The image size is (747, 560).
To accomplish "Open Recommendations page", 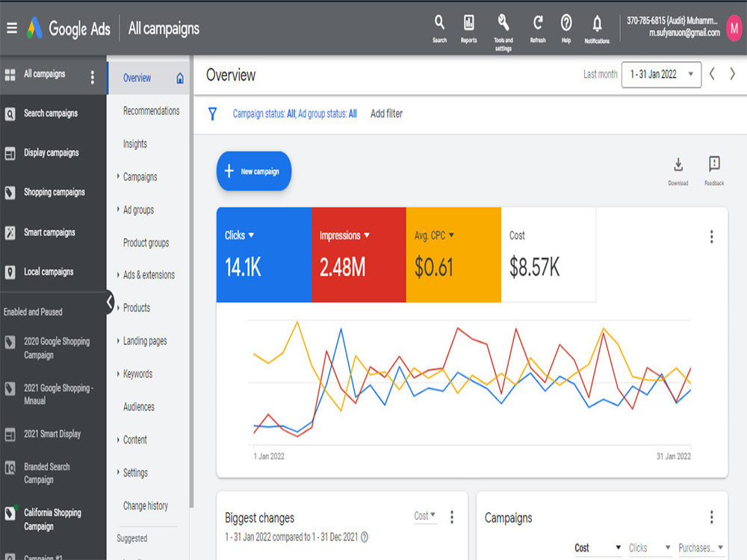I will pyautogui.click(x=151, y=111).
